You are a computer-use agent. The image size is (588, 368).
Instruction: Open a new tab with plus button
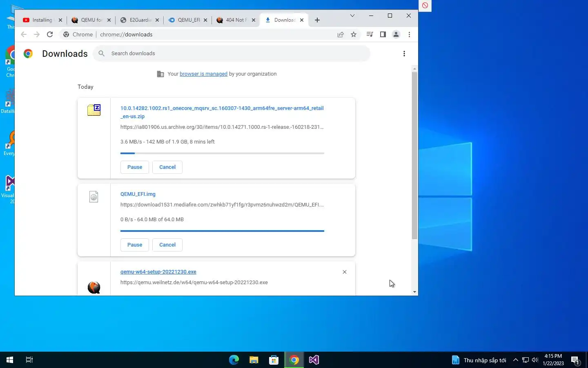click(317, 20)
